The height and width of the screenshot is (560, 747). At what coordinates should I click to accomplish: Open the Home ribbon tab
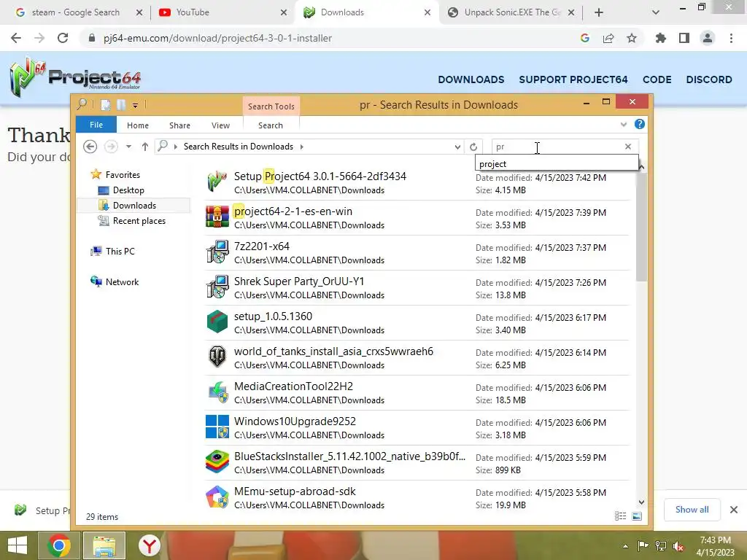[138, 125]
